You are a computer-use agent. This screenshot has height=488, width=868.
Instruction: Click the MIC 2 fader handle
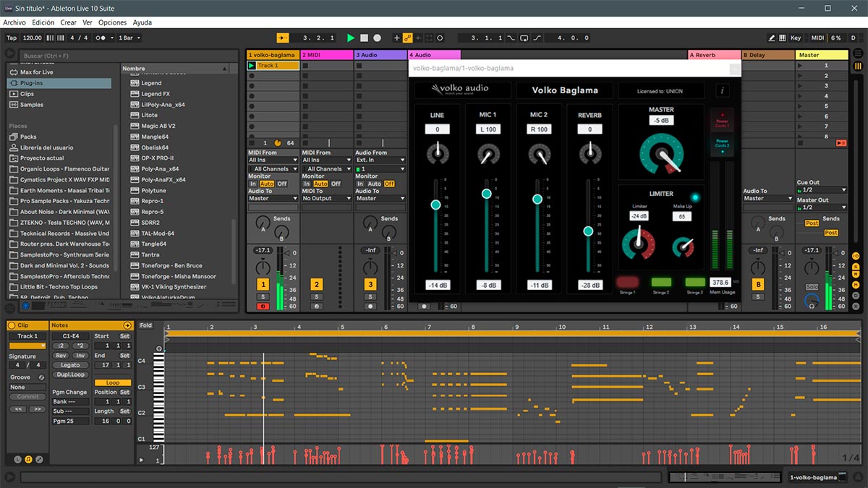(x=537, y=199)
